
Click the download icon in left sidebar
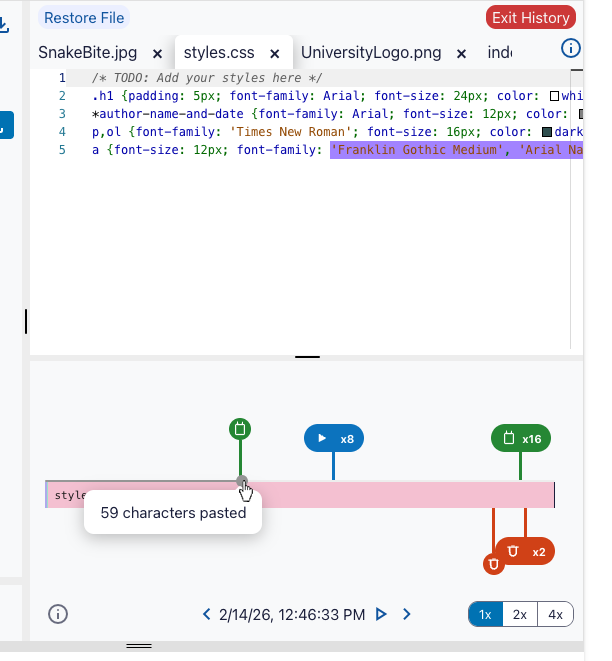(x=3, y=24)
